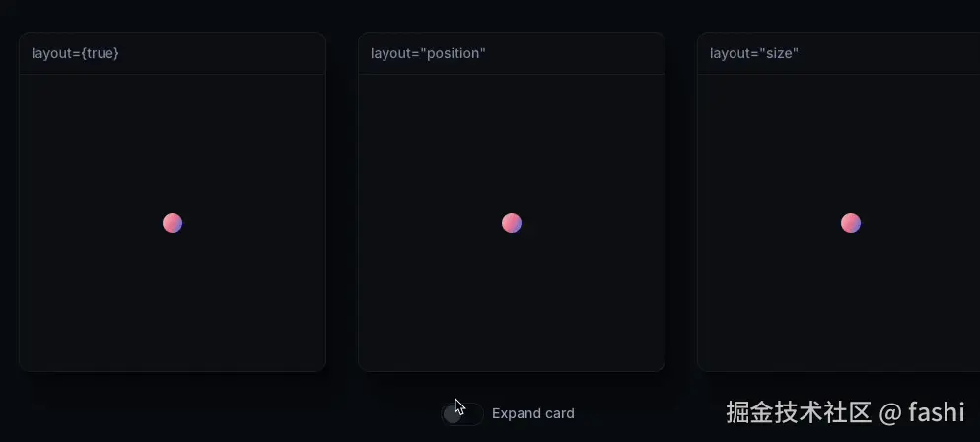Select the layout="size" header label
The height and width of the screenshot is (442, 980).
[x=754, y=53]
